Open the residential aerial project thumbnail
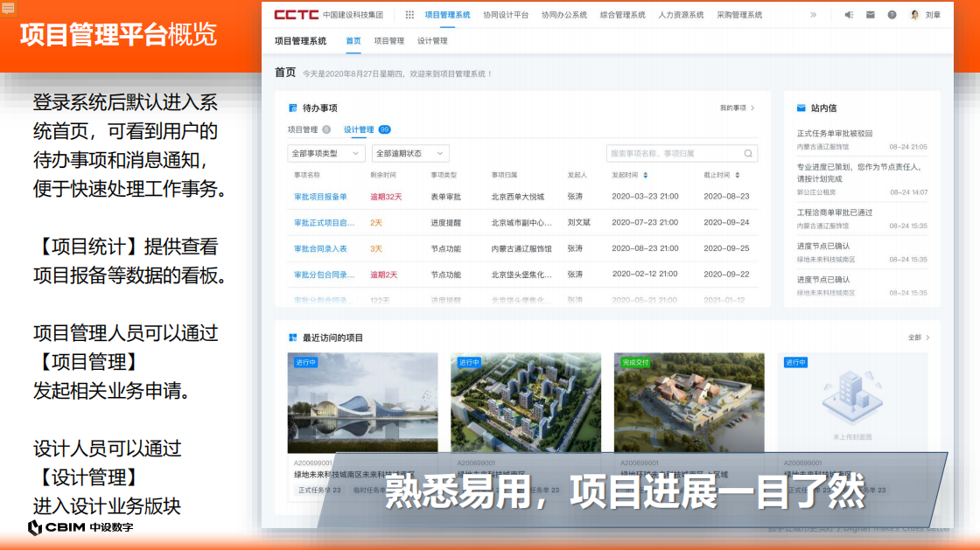The image size is (980, 550). [526, 403]
